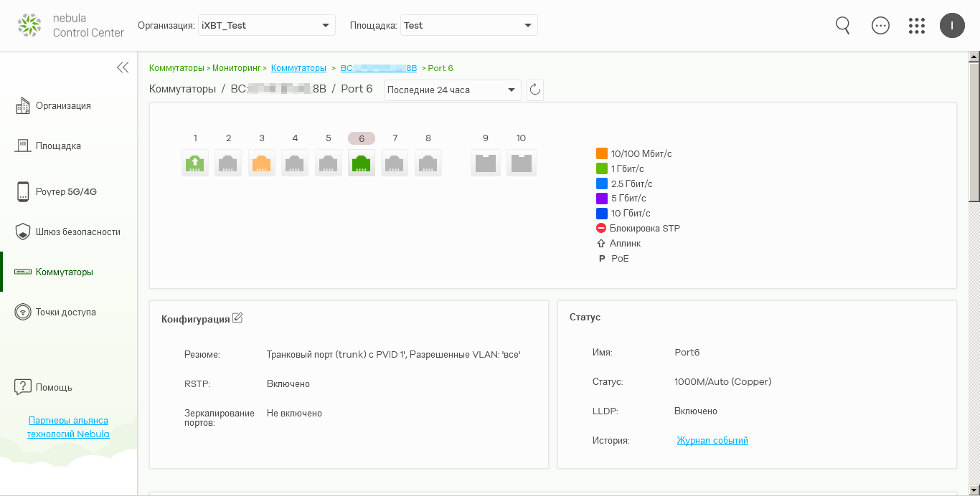This screenshot has width=980, height=496.
Task: Collapse the sidebar with double chevron
Action: tap(123, 67)
